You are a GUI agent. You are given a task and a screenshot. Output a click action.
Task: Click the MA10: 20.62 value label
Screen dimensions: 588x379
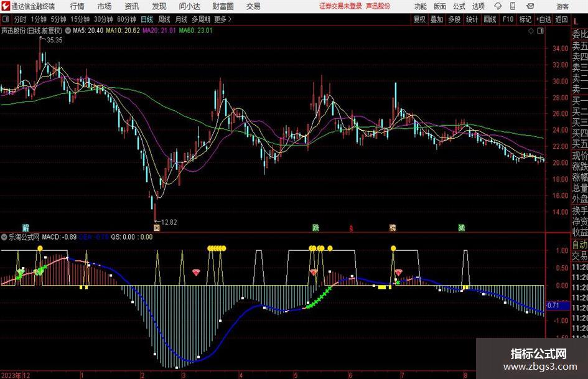tap(123, 30)
